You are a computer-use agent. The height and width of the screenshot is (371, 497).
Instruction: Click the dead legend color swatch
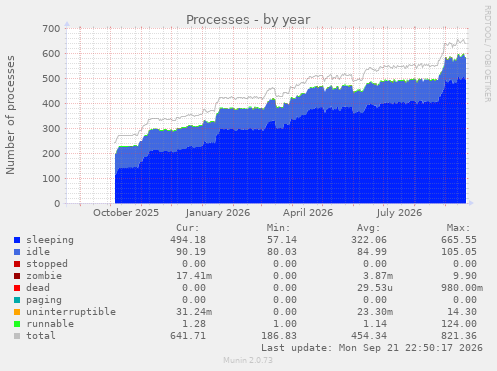click(17, 288)
